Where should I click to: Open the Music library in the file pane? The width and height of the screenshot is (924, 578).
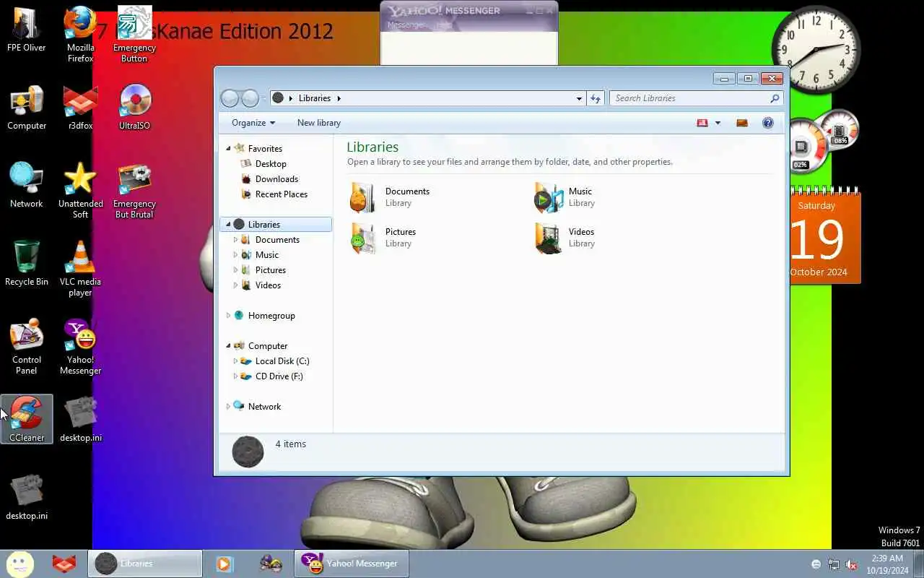(565, 197)
